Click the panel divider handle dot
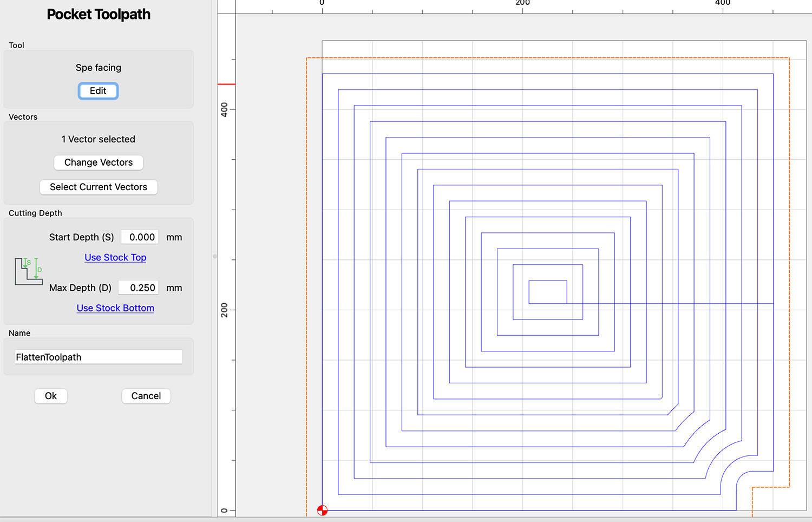 click(215, 256)
